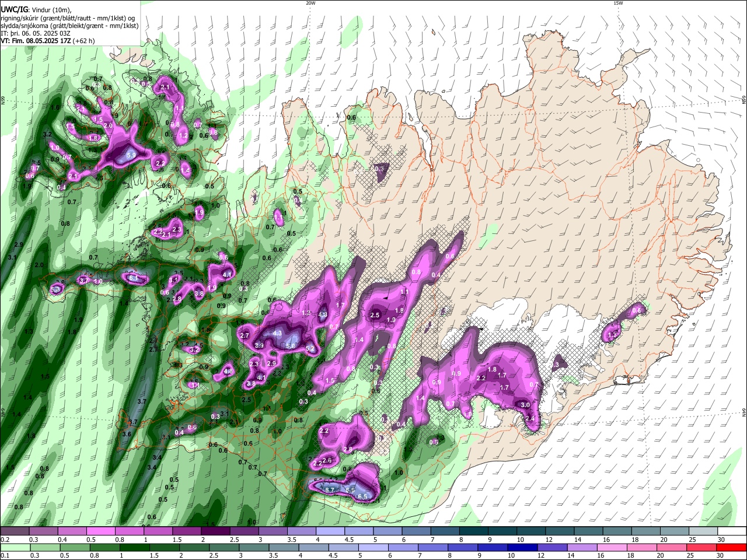The height and width of the screenshot is (560, 747).
Task: Click the 5.0 snowfall value on the map
Action: [x=290, y=345]
